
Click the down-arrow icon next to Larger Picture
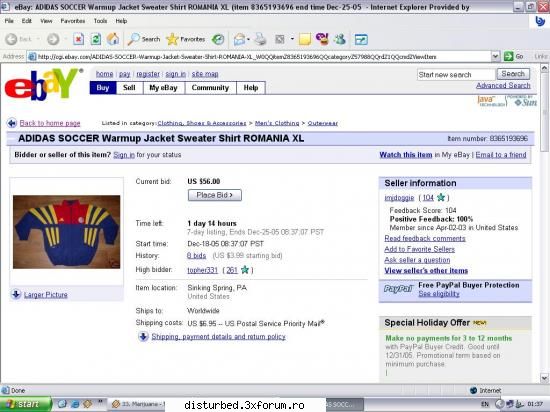pyautogui.click(x=16, y=294)
